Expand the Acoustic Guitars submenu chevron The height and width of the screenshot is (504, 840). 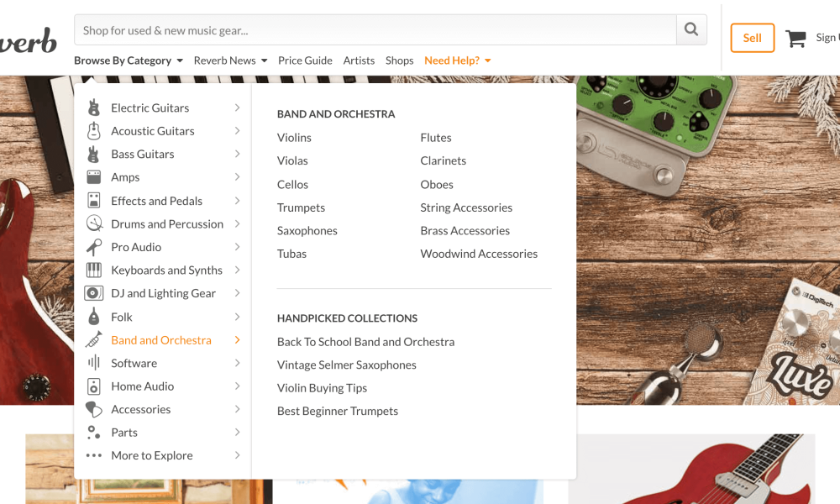pos(238,131)
